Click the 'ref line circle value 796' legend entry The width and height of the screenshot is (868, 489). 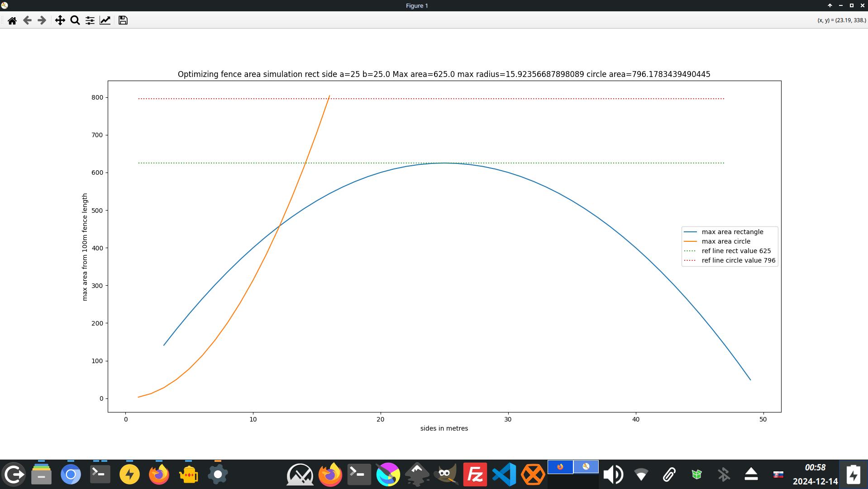(x=738, y=260)
